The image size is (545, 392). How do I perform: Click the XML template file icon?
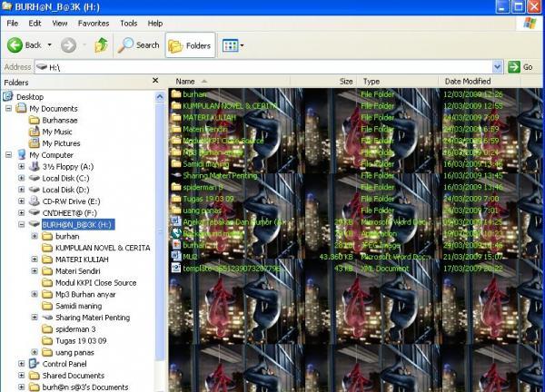[x=176, y=268]
